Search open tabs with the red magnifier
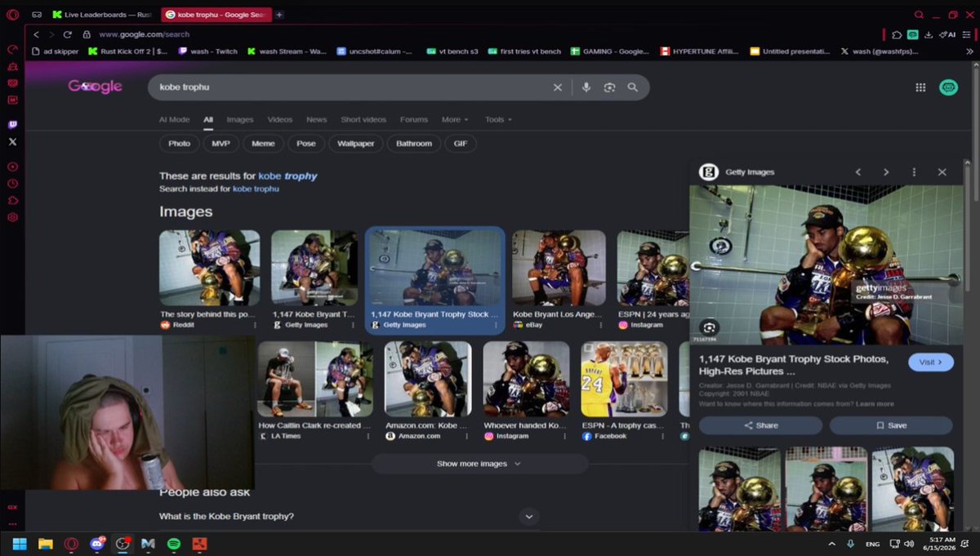Image resolution: width=980 pixels, height=556 pixels. click(x=920, y=15)
